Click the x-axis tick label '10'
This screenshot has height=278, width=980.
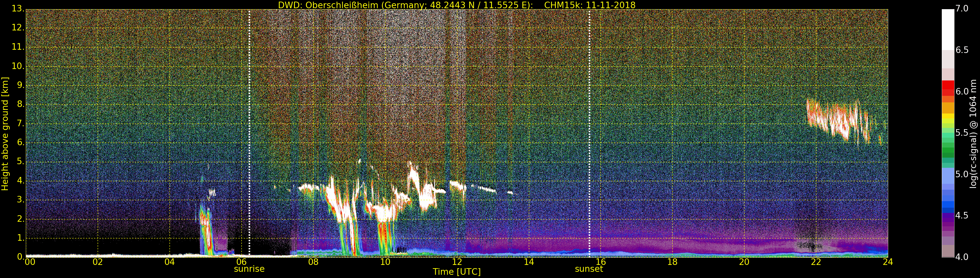click(385, 262)
